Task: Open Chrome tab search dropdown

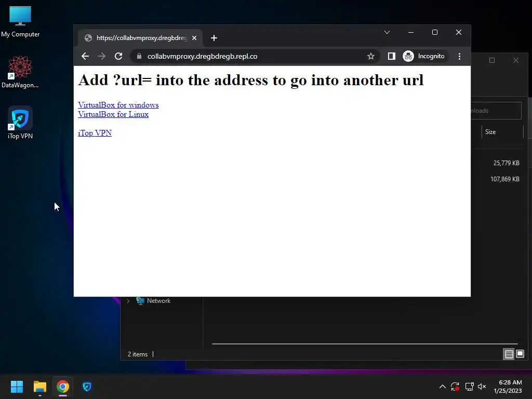Action: tap(387, 32)
